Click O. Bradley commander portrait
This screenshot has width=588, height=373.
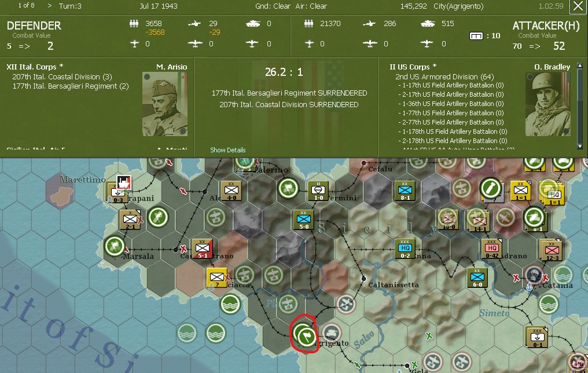tap(548, 104)
